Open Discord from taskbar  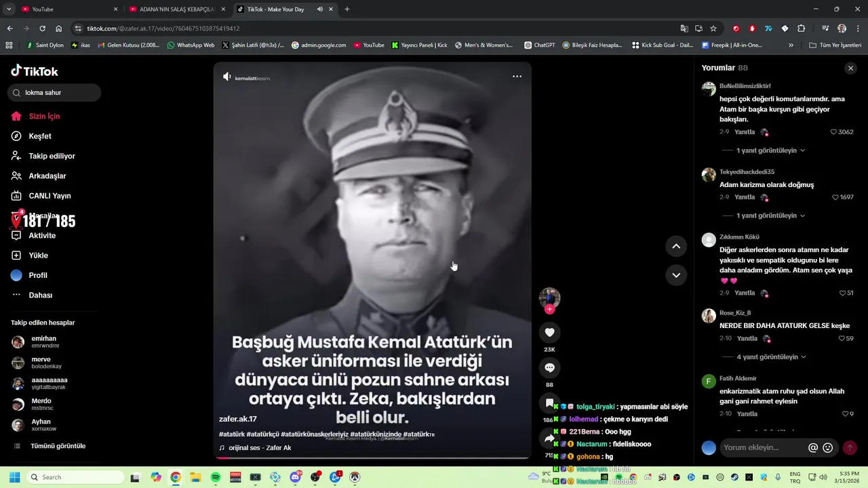pos(295,477)
